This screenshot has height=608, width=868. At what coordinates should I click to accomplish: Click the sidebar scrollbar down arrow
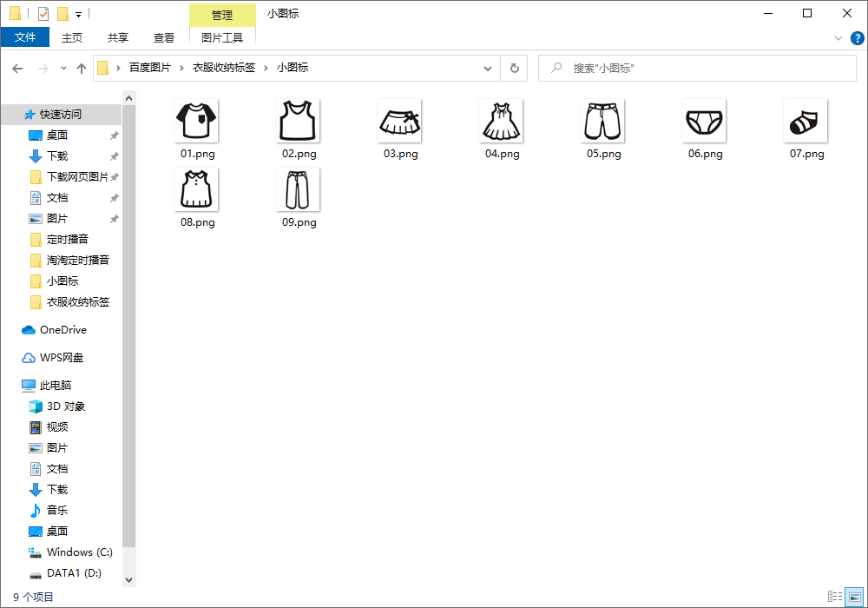(129, 579)
